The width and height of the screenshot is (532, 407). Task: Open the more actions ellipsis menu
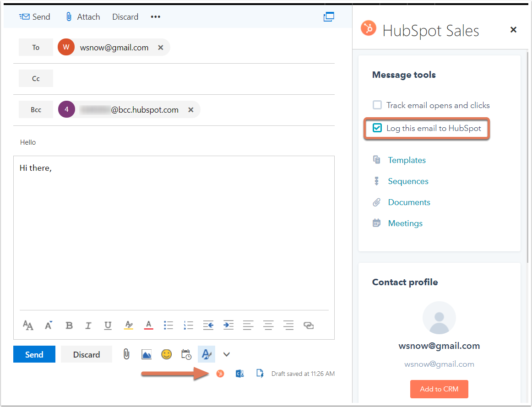point(155,16)
